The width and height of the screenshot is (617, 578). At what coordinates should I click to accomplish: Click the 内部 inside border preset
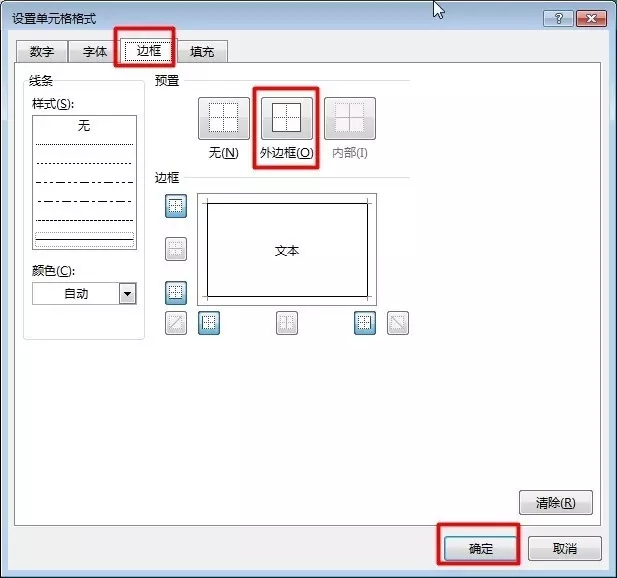[x=349, y=119]
